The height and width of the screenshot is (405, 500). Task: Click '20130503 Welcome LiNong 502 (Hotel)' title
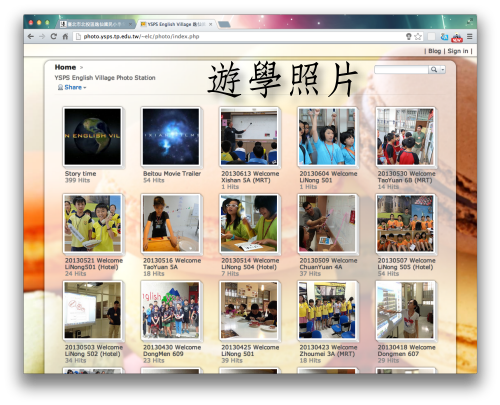94,351
